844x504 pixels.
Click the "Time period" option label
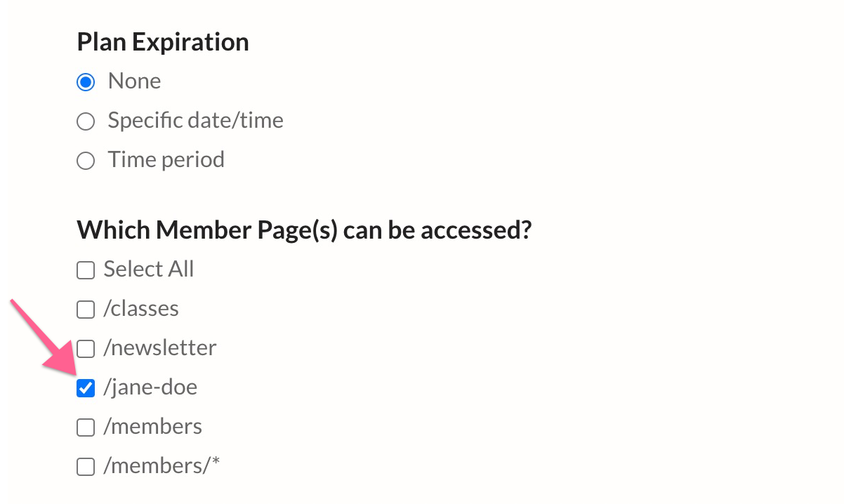166,159
